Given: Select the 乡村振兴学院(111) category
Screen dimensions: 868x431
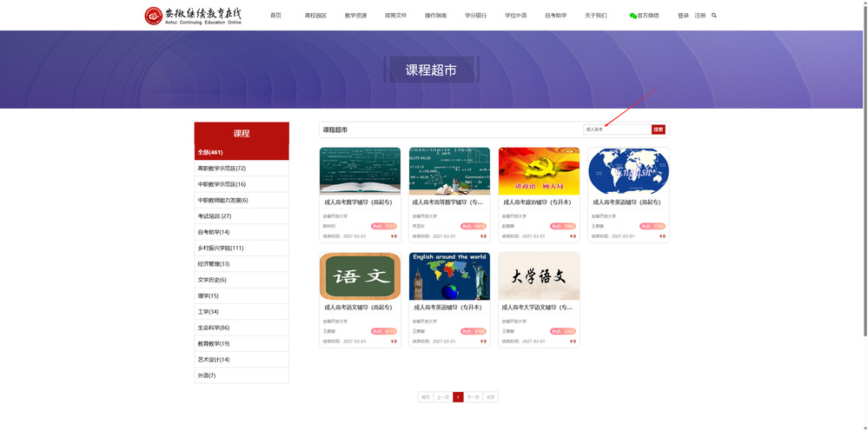Looking at the screenshot, I should [x=221, y=248].
